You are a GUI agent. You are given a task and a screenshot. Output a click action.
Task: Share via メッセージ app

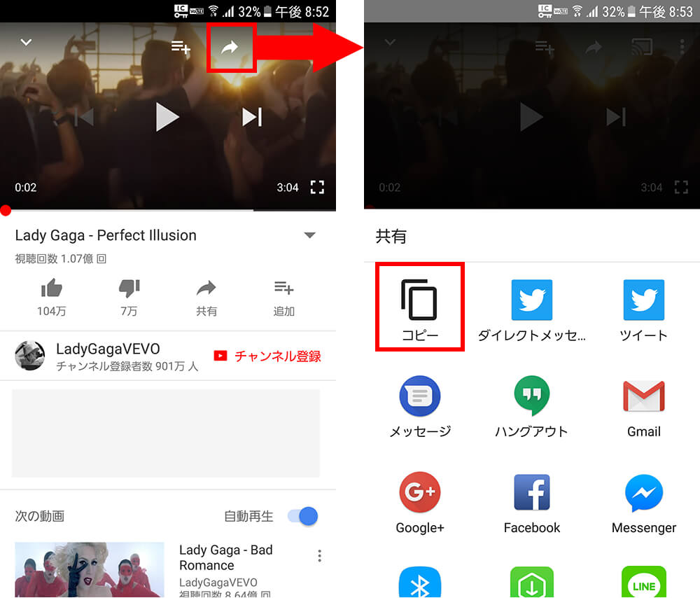(x=419, y=407)
